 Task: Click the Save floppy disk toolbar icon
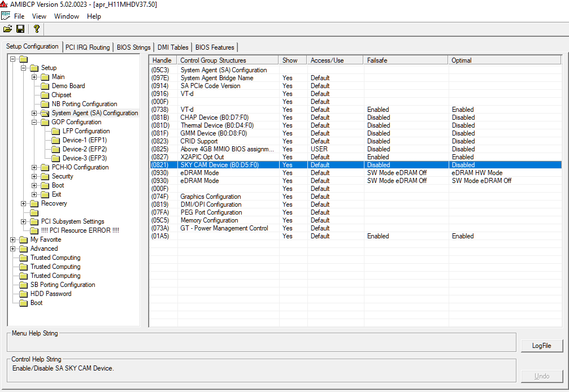(21, 29)
